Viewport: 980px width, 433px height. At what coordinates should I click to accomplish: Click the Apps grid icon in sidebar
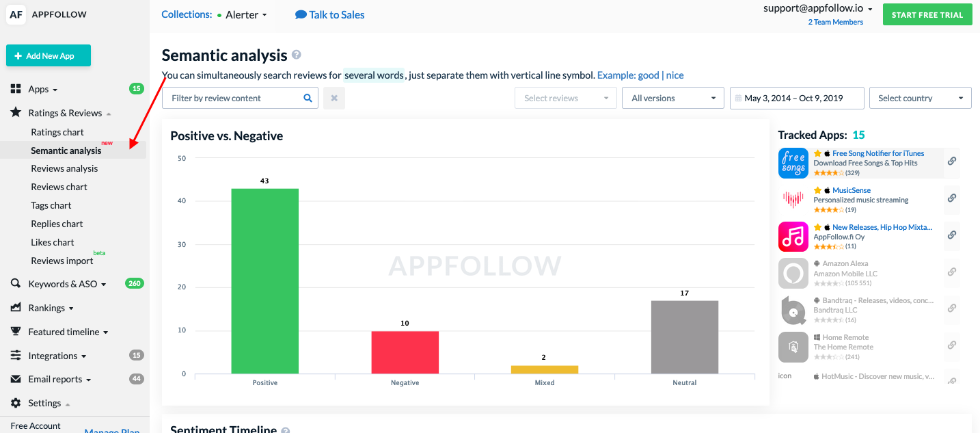[15, 89]
